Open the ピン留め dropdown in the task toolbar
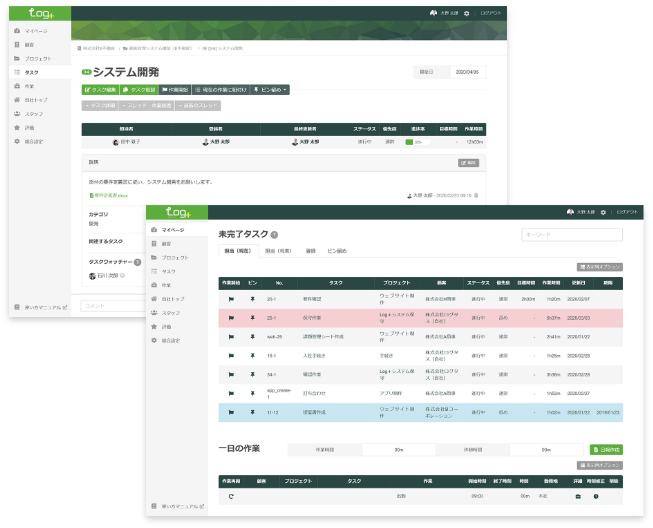 pos(271,90)
